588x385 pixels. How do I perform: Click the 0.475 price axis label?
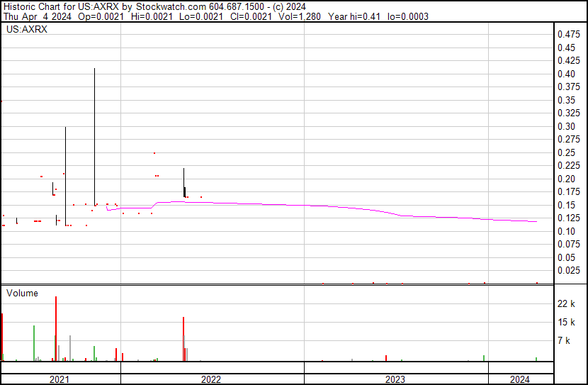pos(568,35)
